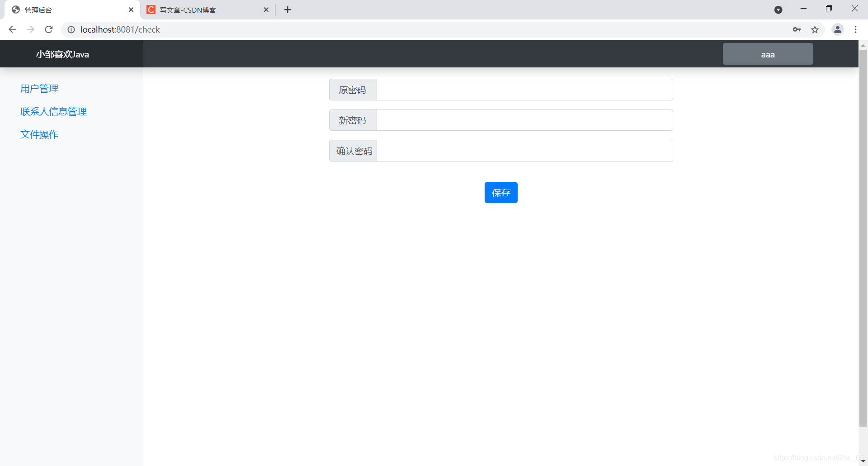This screenshot has width=868, height=466.
Task: Click the 新密码 label
Action: pos(353,120)
